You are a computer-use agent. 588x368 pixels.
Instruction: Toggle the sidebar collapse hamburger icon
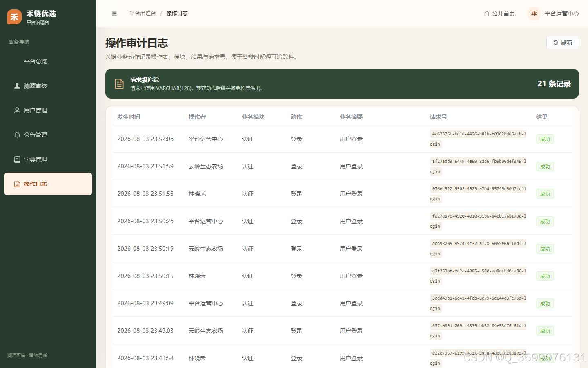[x=114, y=13]
